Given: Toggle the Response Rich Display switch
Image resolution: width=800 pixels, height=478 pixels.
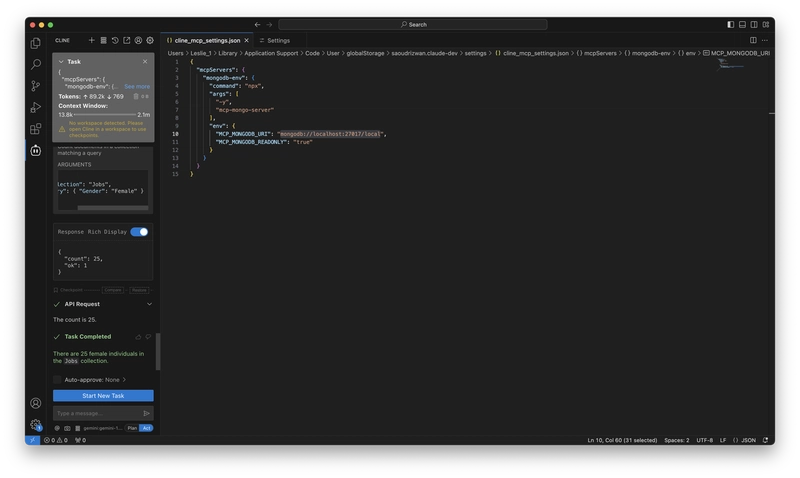Looking at the screenshot, I should pos(139,232).
